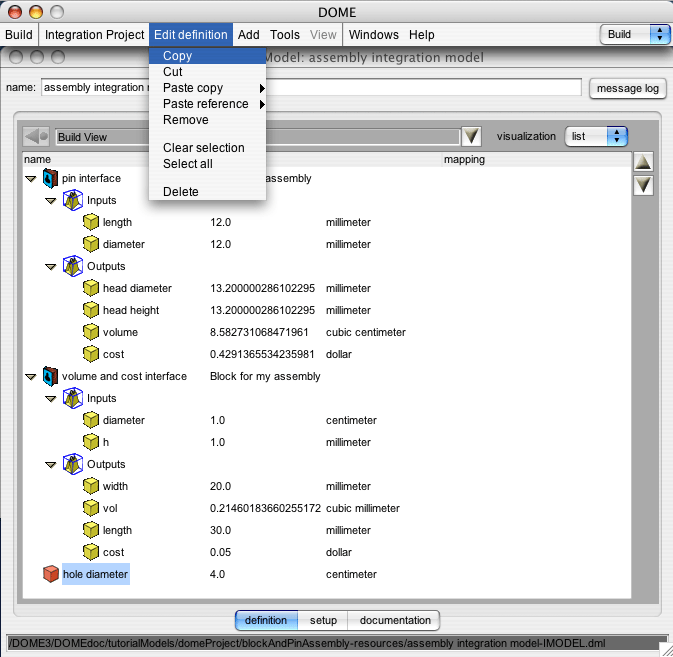Viewport: 673px width, 657px height.
Task: Click Outputs filter icon under volume and cost interface
Action: 73,464
